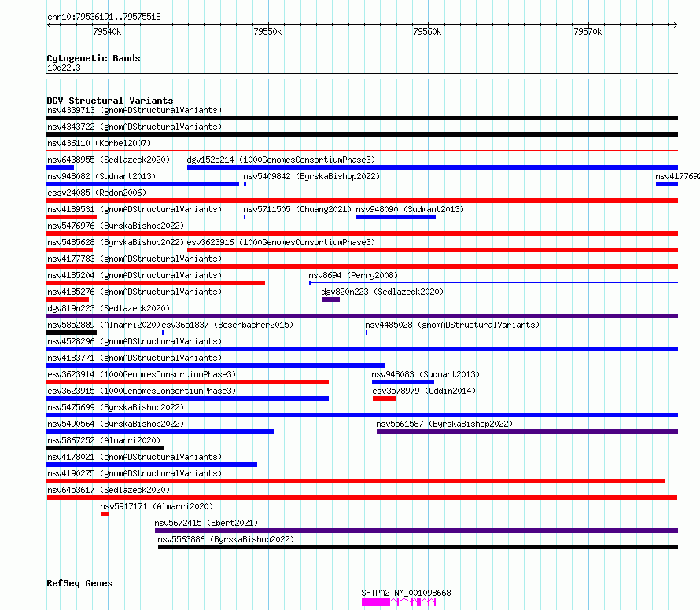The height and width of the screenshot is (610, 700).
Task: Click the blue nsv948090 variant bar
Action: [396, 217]
